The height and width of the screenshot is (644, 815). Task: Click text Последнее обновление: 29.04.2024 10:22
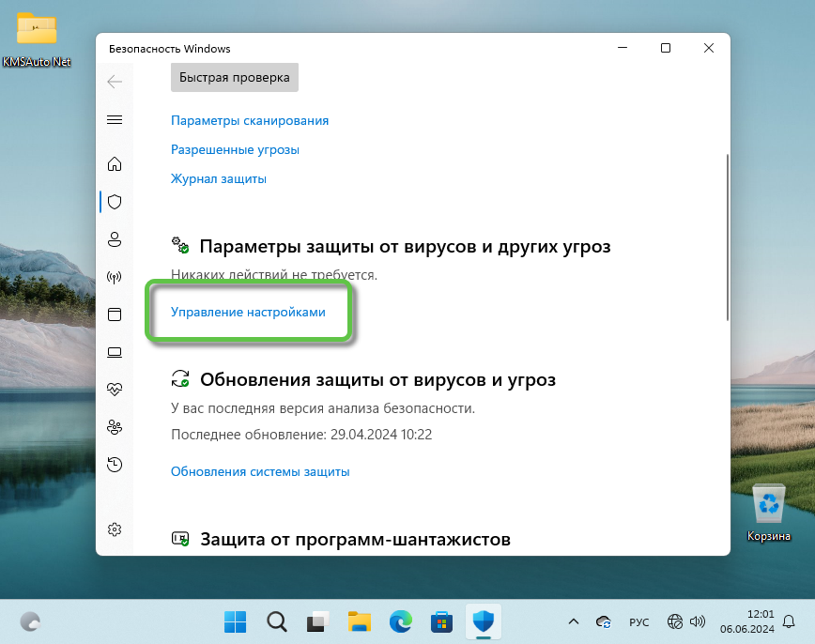(301, 435)
